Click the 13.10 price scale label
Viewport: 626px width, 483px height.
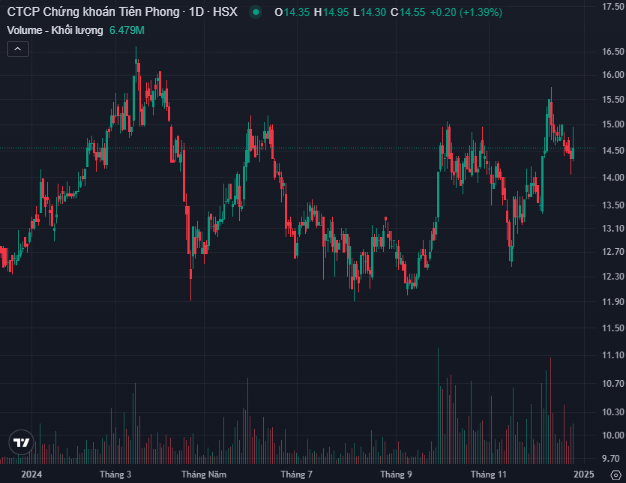pyautogui.click(x=613, y=228)
